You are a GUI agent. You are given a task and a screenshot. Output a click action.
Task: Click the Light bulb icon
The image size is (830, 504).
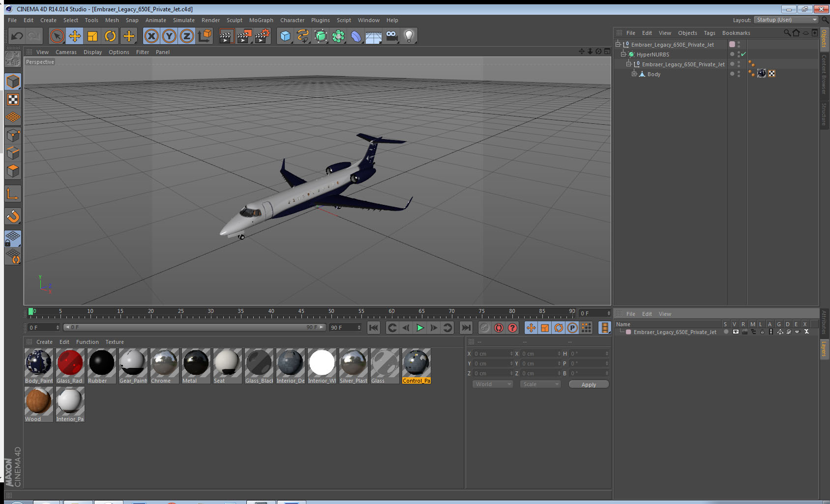tap(409, 36)
